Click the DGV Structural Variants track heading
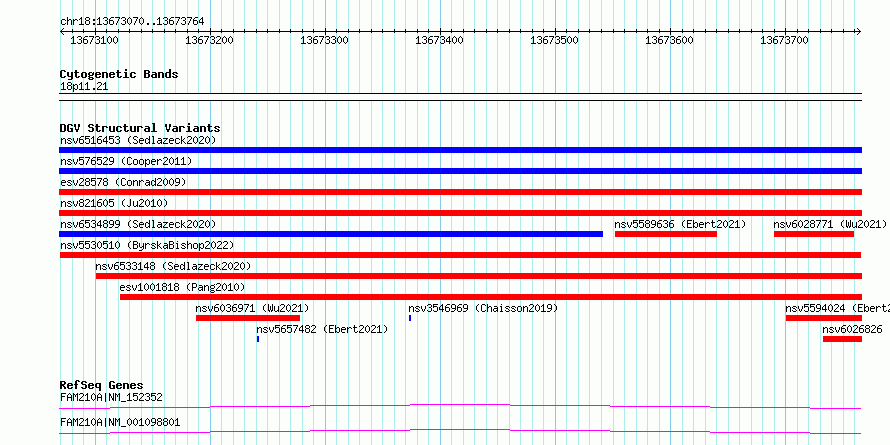The height and width of the screenshot is (445, 890). pos(140,128)
